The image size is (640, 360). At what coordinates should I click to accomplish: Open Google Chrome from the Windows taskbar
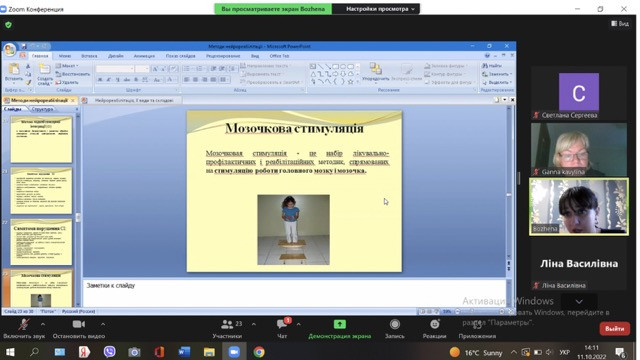click(x=259, y=352)
